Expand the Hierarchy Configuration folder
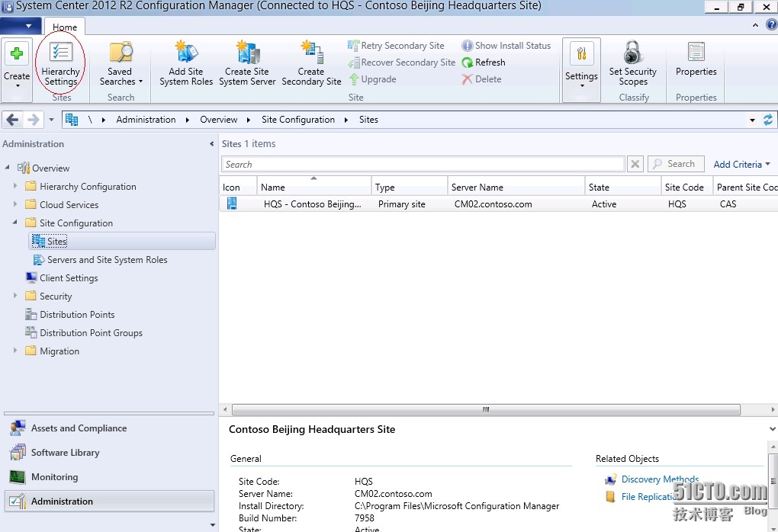This screenshot has height=532, width=778. pyautogui.click(x=15, y=186)
